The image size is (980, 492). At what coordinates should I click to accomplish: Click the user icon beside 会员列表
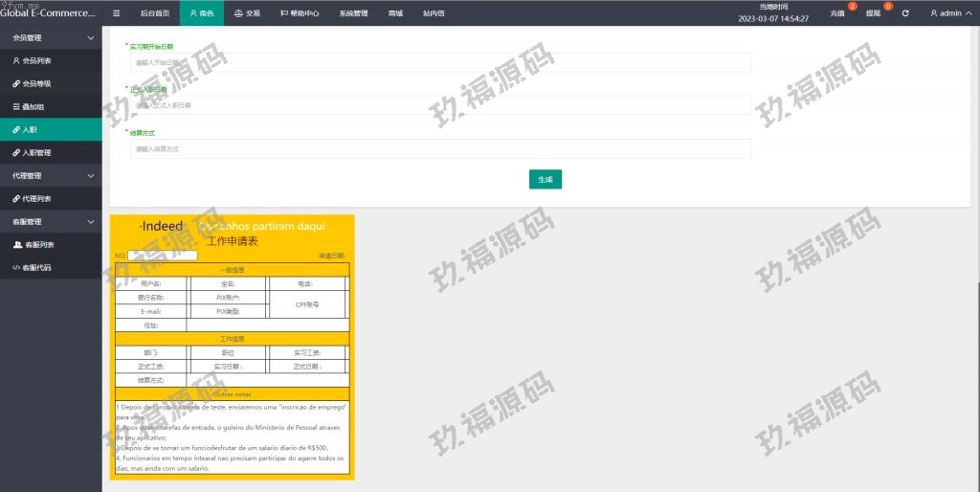(15, 60)
